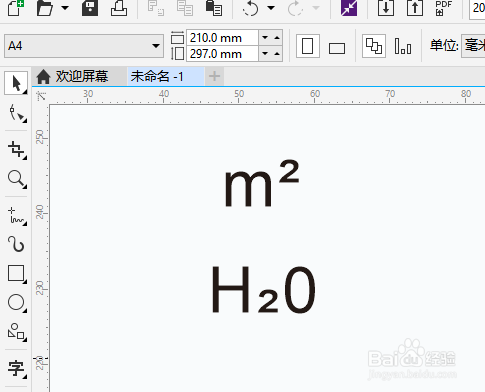
Task: Select the Rectangle tool
Action: 17,274
